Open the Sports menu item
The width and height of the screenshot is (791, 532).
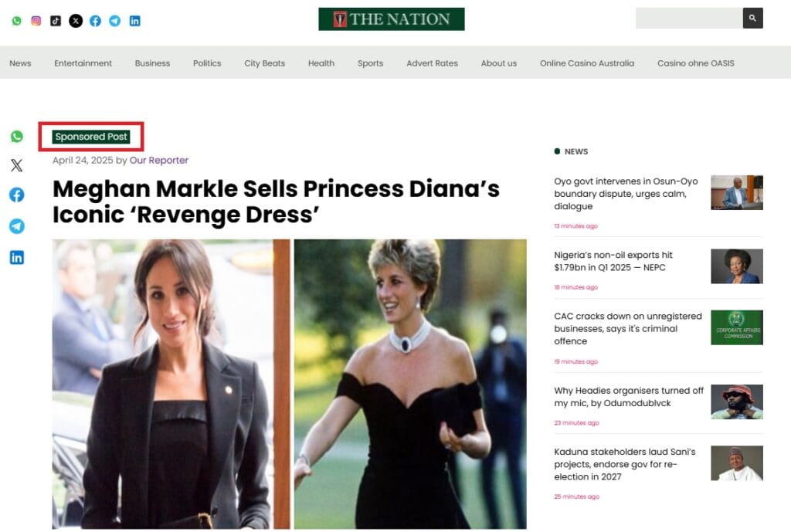[x=370, y=63]
